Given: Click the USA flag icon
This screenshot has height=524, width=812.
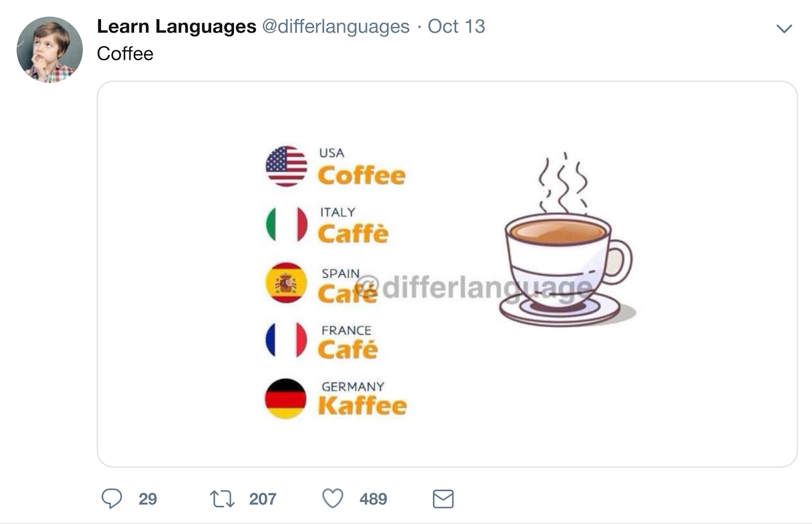Looking at the screenshot, I should [x=286, y=166].
